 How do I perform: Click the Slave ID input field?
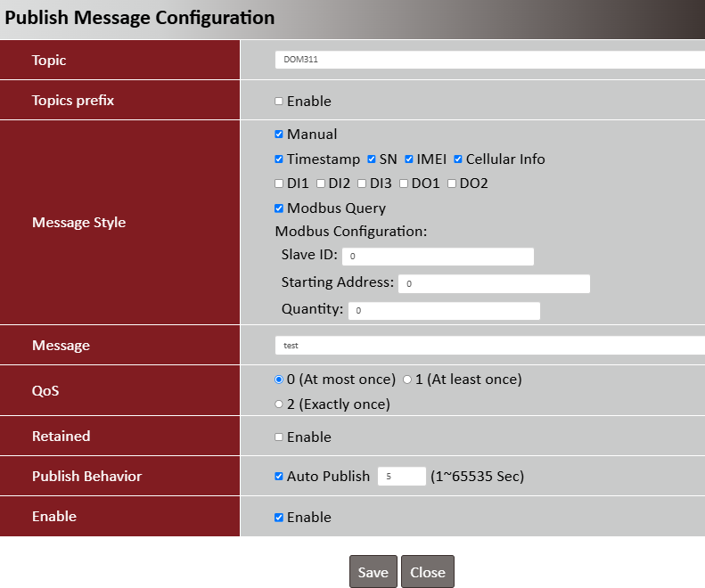[x=438, y=257]
